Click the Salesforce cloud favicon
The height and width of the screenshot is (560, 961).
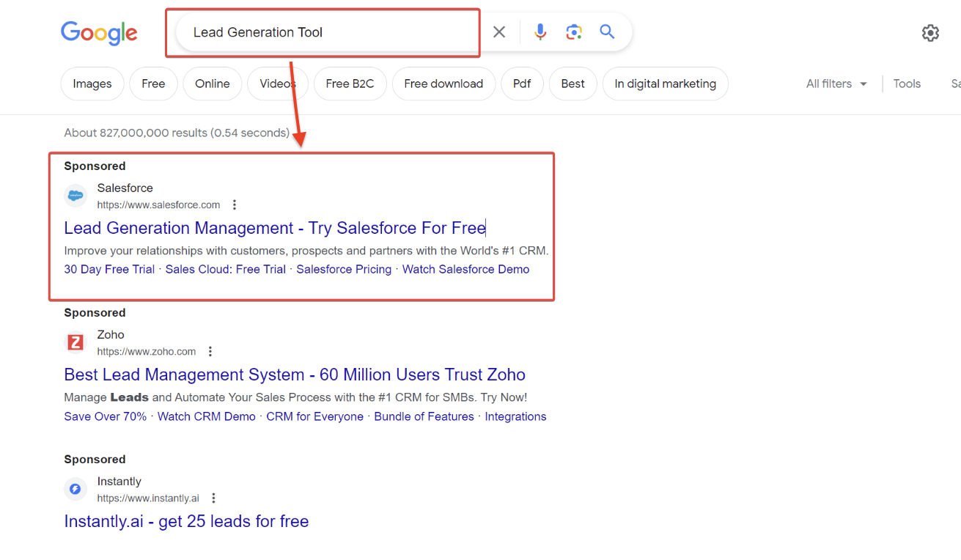[75, 196]
